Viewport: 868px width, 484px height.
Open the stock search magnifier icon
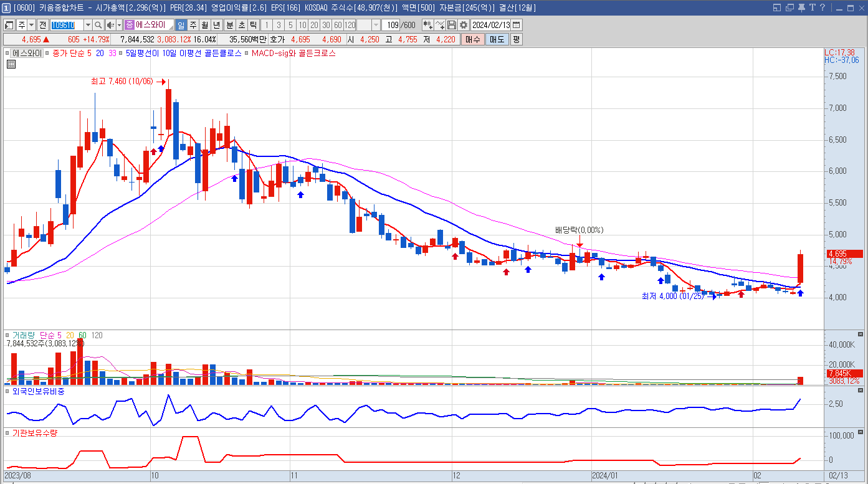pos(98,25)
